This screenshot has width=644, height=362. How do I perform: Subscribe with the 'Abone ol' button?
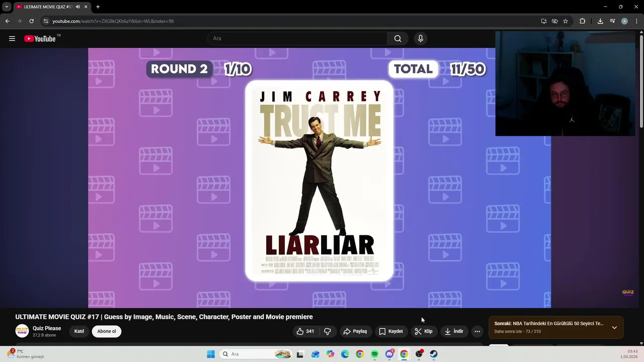pyautogui.click(x=107, y=331)
